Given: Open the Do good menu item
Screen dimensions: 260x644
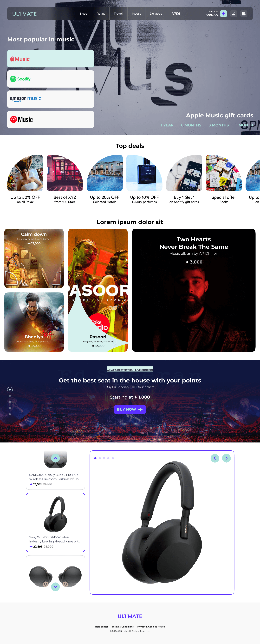Looking at the screenshot, I should click(156, 14).
